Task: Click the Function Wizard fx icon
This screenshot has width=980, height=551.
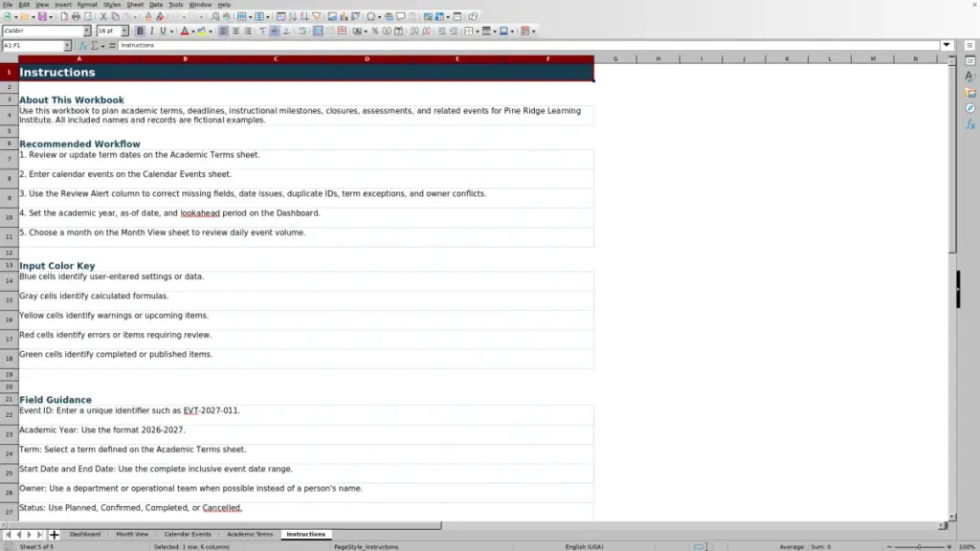Action: tap(83, 45)
